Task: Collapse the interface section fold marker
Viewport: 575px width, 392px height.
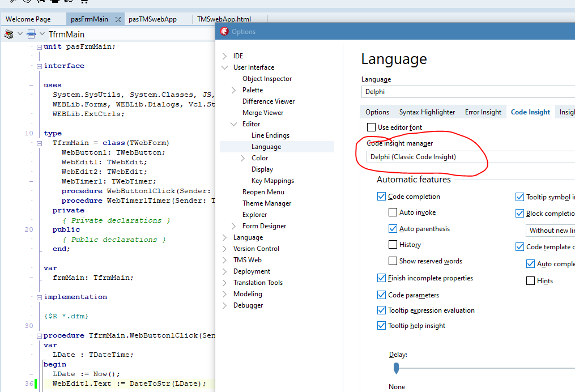Action: point(39,66)
